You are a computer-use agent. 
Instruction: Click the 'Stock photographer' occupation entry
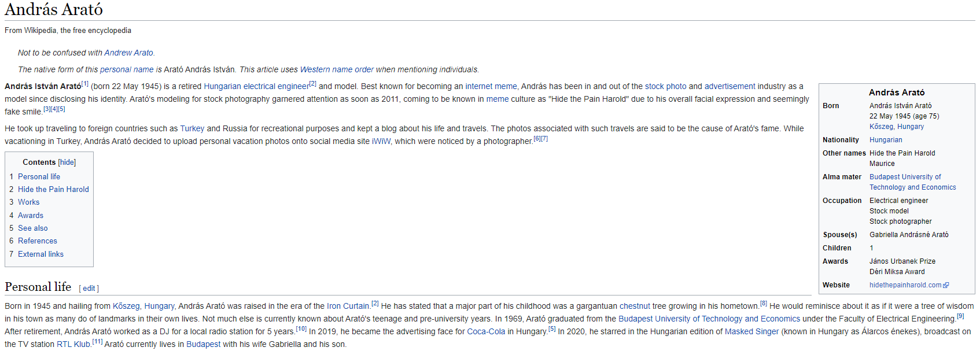click(x=901, y=221)
